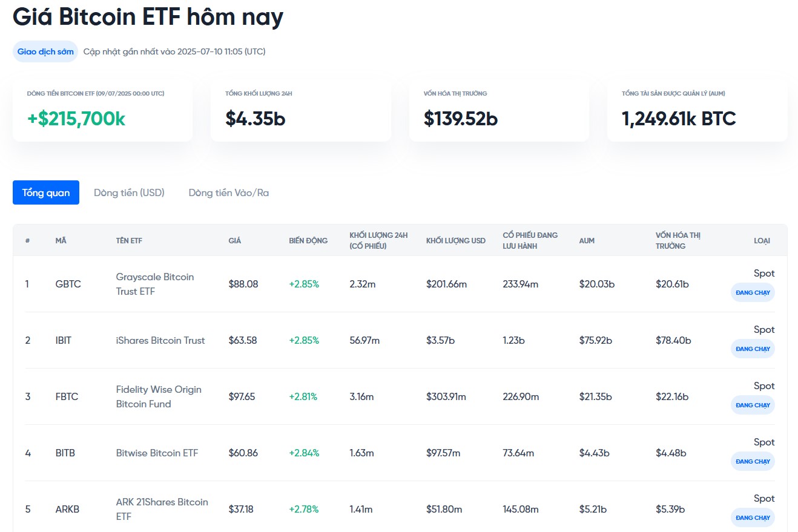Click ĐANG CHẠY badge in IBIT row
The height and width of the screenshot is (532, 798).
[753, 349]
